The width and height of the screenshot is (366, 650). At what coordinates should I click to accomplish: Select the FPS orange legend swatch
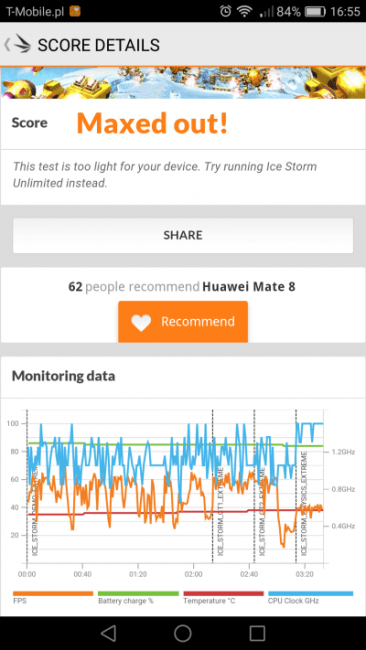[53, 594]
